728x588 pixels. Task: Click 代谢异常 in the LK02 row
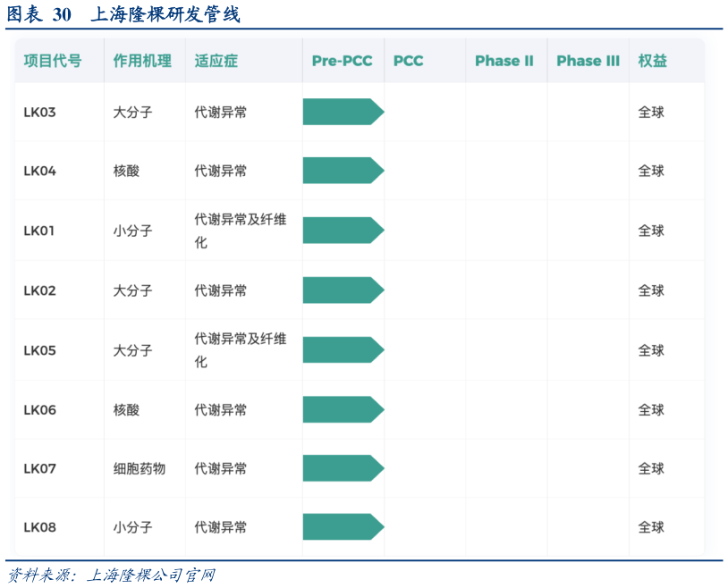(221, 290)
